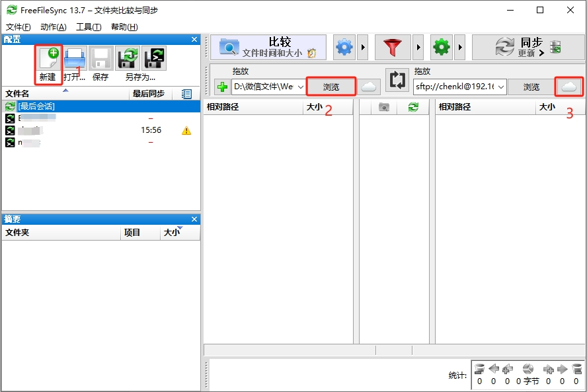Sort configurations by 文件名 column

pos(66,94)
